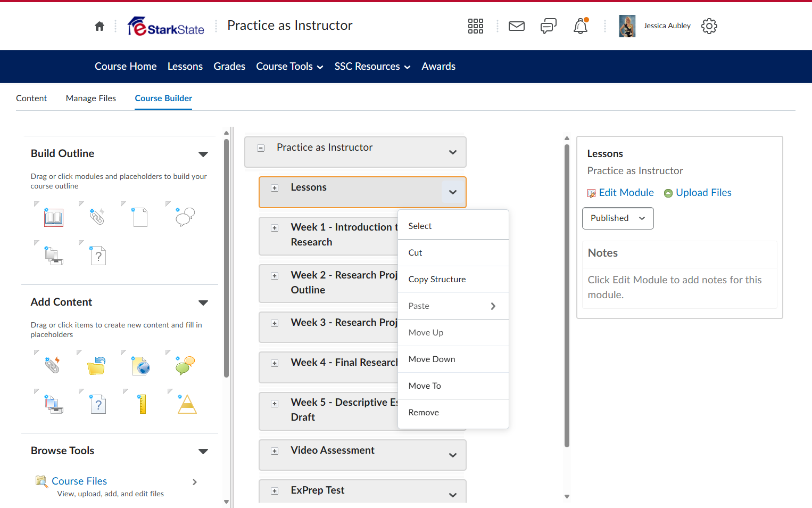Click the blue quiz icon in Add Content
Image resolution: width=812 pixels, height=508 pixels.
coord(98,404)
